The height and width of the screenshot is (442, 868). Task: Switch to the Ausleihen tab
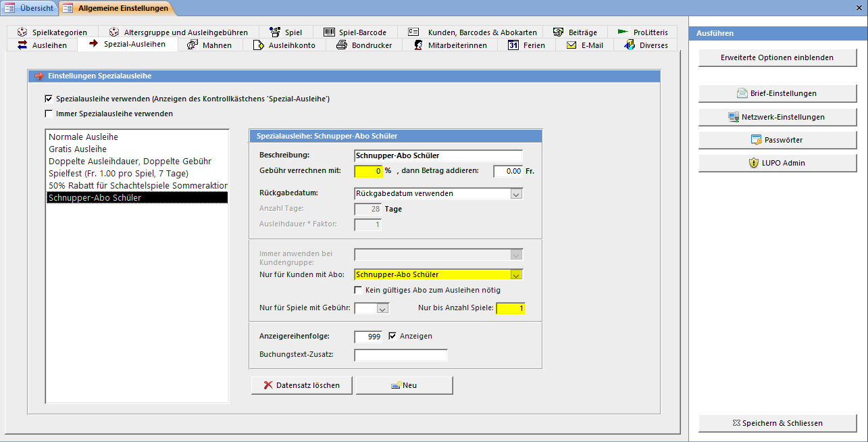pos(42,45)
